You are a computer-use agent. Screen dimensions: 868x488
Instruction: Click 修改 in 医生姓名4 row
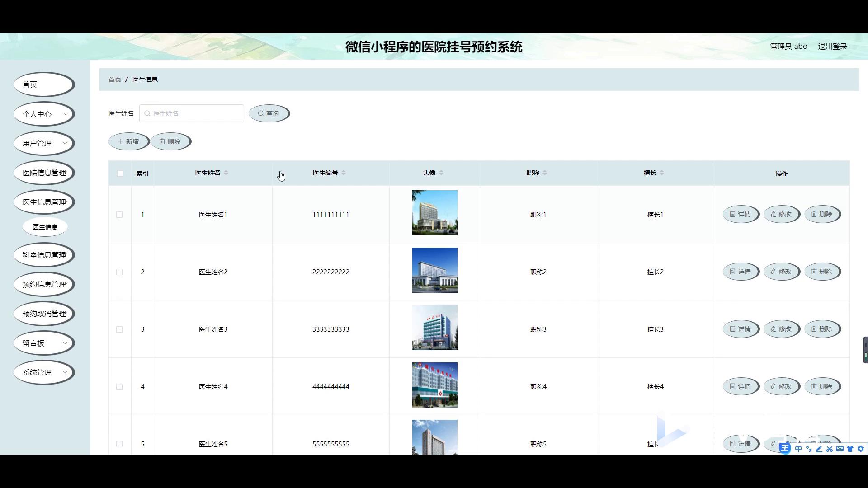pyautogui.click(x=781, y=386)
